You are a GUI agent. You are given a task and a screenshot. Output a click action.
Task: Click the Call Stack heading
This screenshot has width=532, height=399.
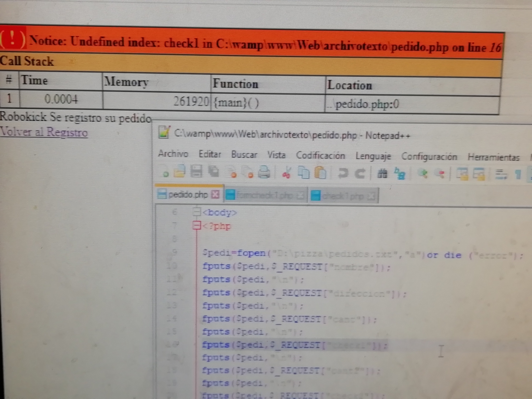(x=27, y=61)
